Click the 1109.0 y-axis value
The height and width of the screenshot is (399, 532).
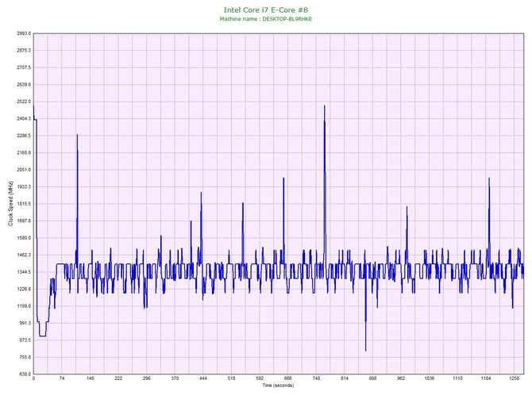coord(24,306)
